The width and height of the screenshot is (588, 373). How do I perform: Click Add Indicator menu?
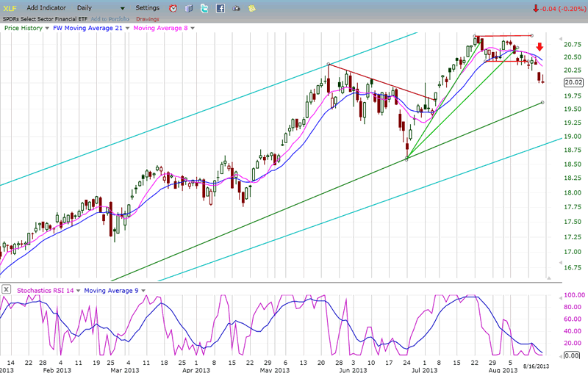[x=48, y=8]
